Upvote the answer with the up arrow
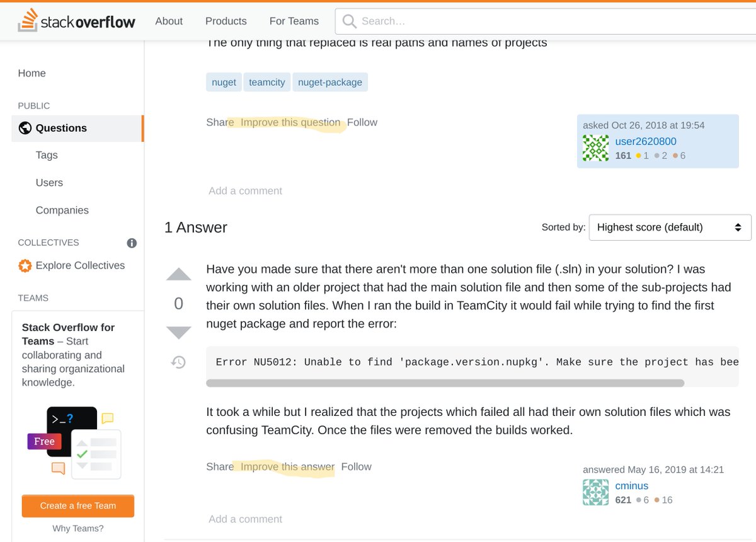Viewport: 756px width, 542px height. [178, 274]
